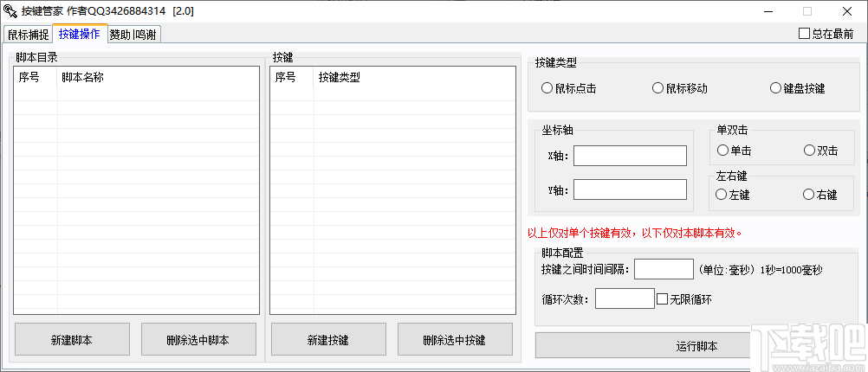Choose the 双击 radio button

(x=820, y=151)
